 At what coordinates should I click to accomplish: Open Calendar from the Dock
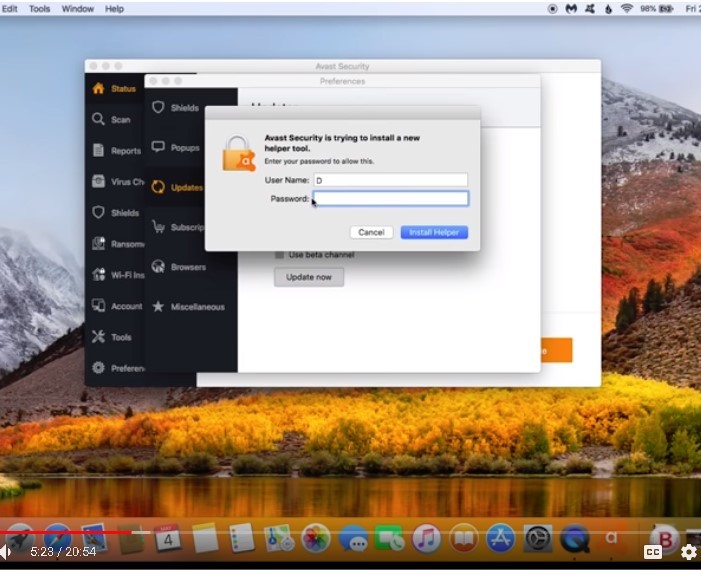168,538
